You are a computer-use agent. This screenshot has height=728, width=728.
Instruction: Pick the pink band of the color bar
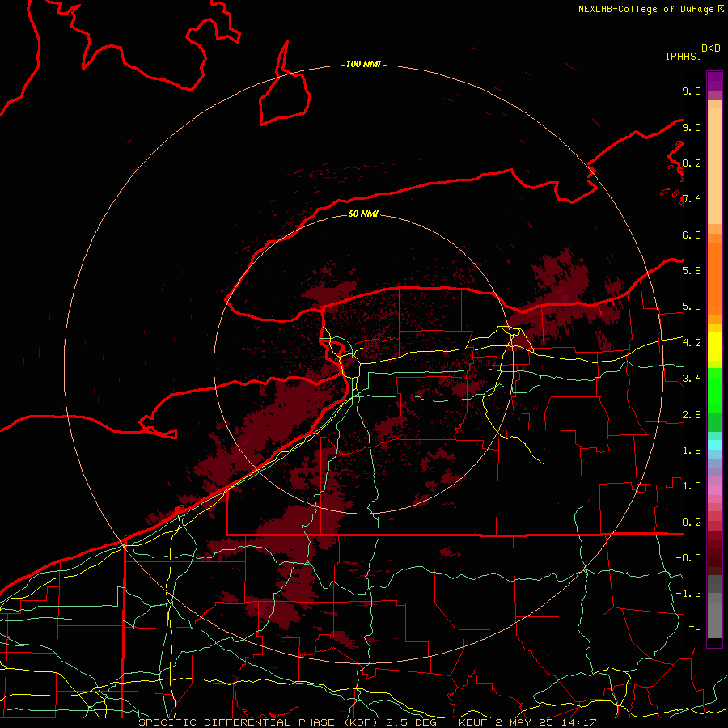pos(714,490)
